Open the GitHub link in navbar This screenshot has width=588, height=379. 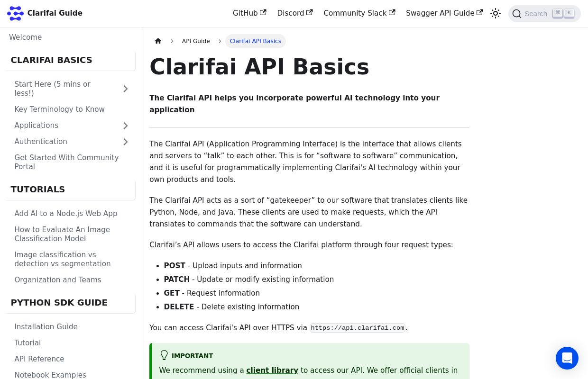pos(249,13)
